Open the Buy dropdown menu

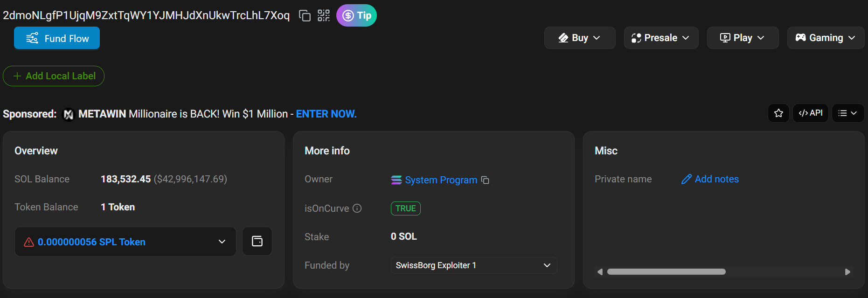pos(579,38)
